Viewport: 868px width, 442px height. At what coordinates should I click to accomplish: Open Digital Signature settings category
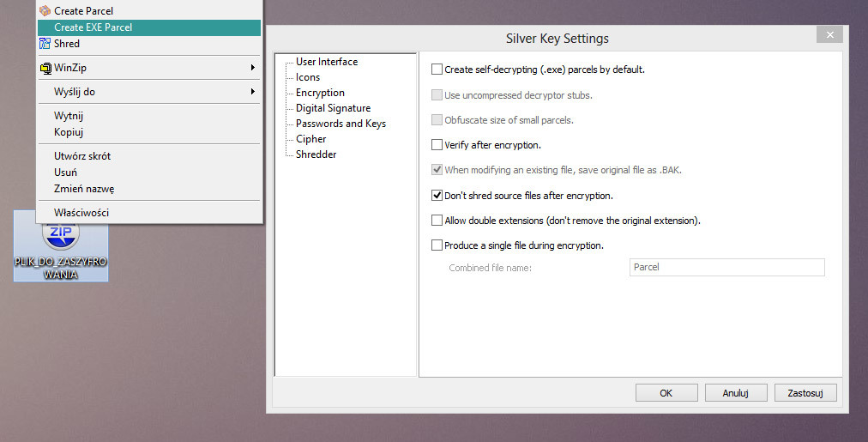click(334, 108)
